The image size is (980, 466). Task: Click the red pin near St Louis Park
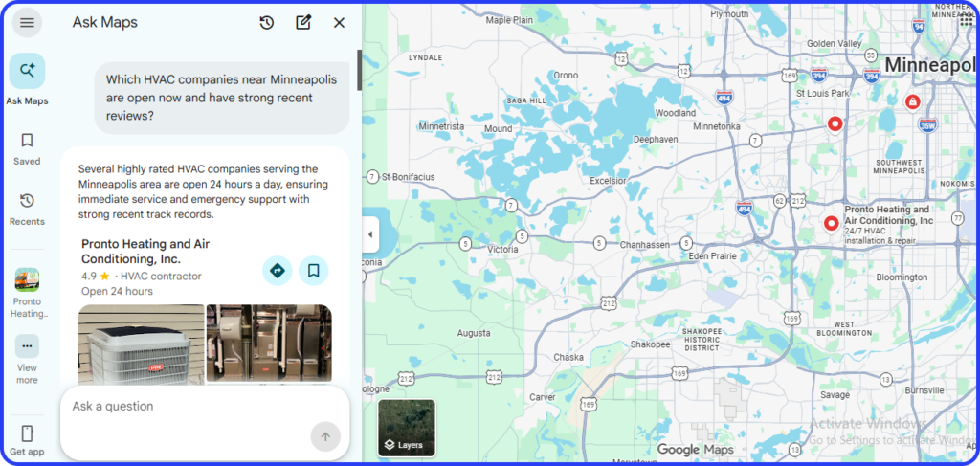click(x=835, y=125)
